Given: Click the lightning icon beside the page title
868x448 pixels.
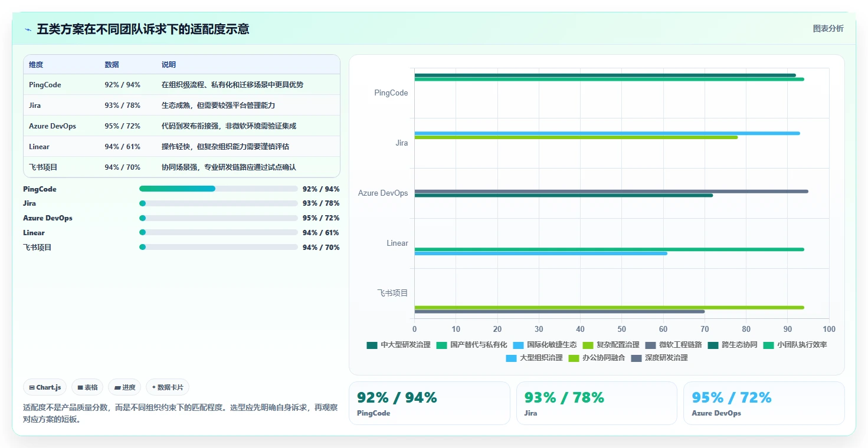Looking at the screenshot, I should (28, 29).
